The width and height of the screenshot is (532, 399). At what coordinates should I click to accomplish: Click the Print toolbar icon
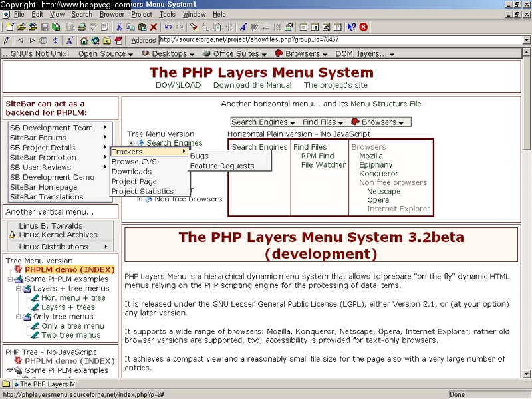[82, 27]
